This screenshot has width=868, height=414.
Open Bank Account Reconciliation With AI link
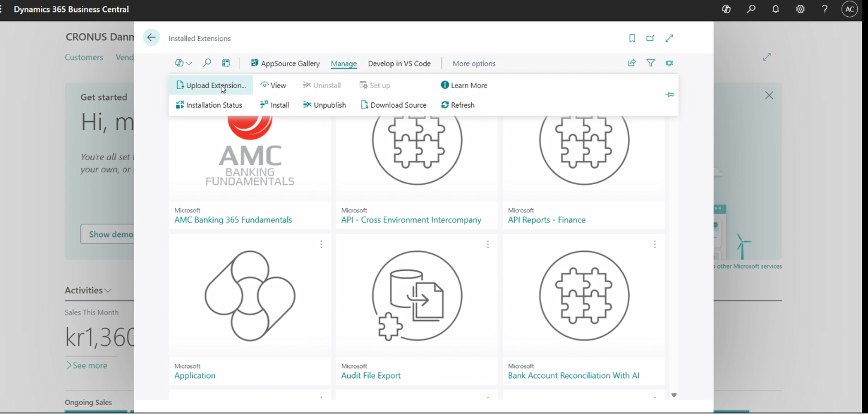coord(573,376)
